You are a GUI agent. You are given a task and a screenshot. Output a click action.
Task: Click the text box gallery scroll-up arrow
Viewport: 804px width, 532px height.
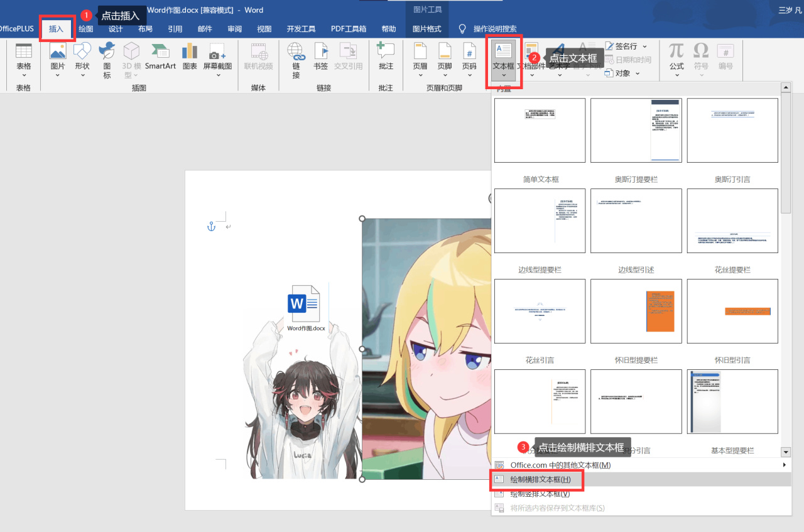[x=786, y=88]
